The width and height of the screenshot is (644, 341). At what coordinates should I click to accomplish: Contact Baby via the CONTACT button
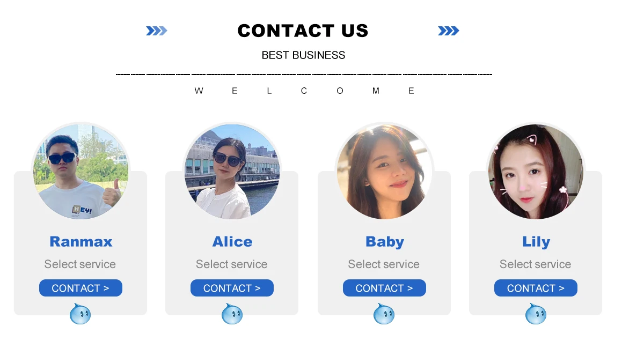point(384,288)
